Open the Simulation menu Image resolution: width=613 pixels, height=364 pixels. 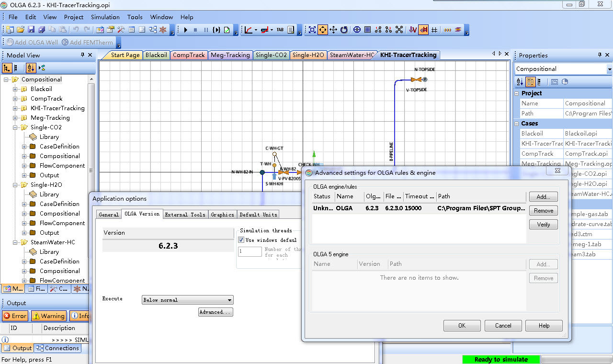point(105,17)
